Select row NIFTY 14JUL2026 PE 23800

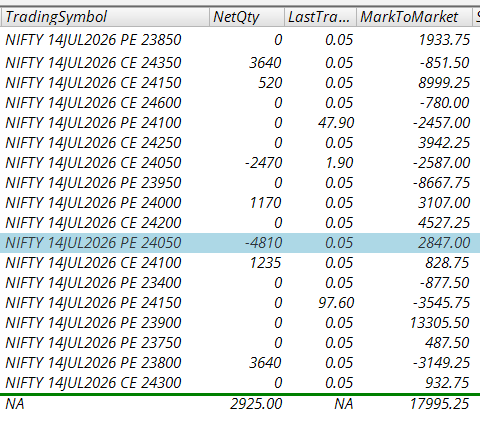(x=240, y=363)
